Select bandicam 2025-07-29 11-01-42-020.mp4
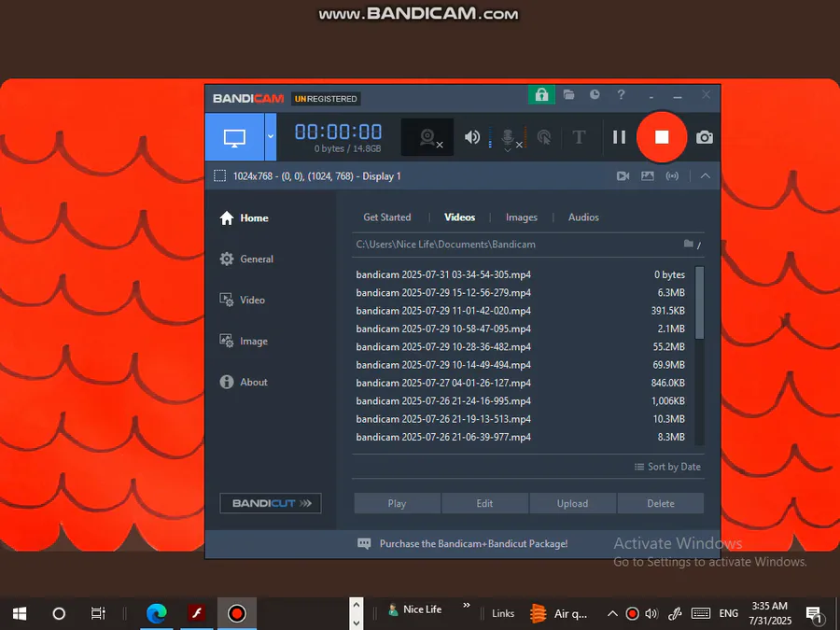Screen dimensions: 840x630 coord(520,311)
